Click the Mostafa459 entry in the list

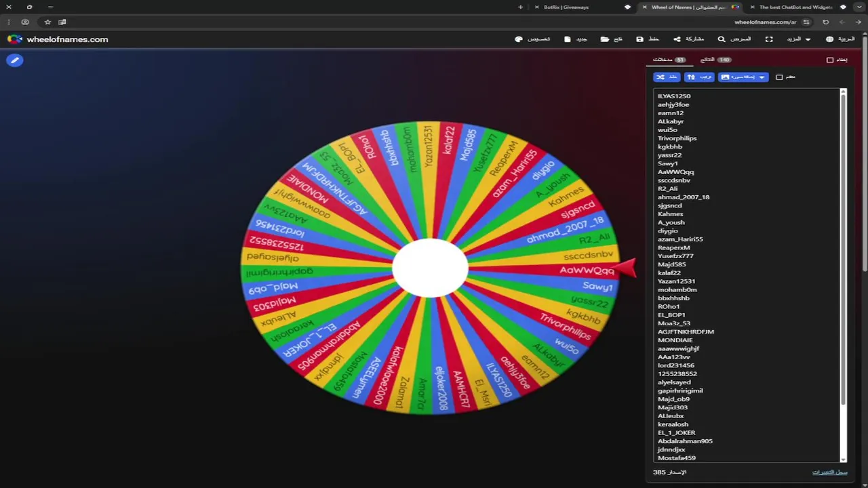point(676,458)
